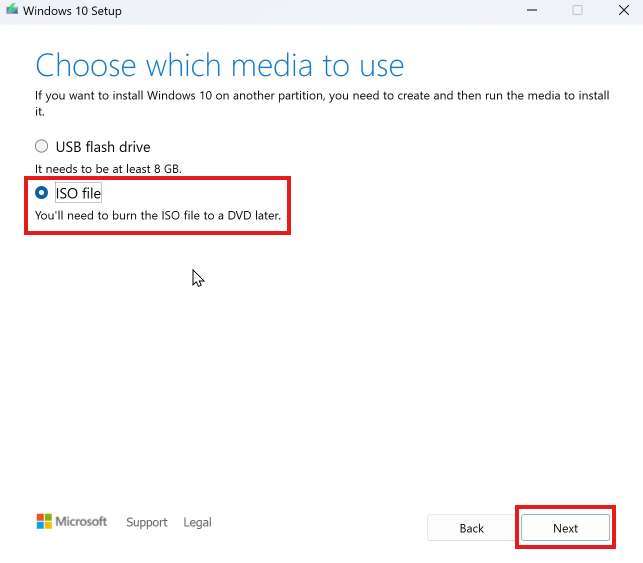Open the Support link

147,522
